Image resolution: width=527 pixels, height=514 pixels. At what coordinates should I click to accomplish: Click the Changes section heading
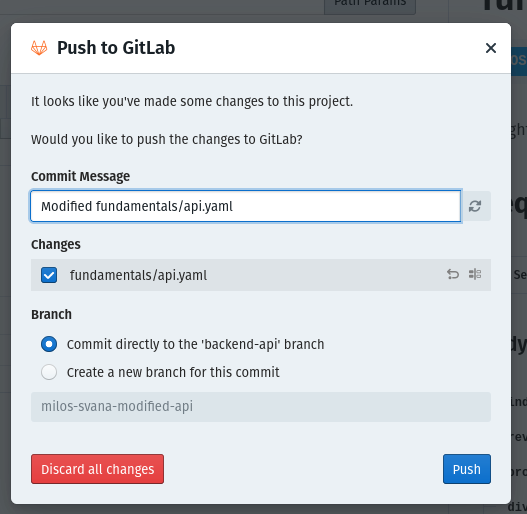click(x=56, y=245)
